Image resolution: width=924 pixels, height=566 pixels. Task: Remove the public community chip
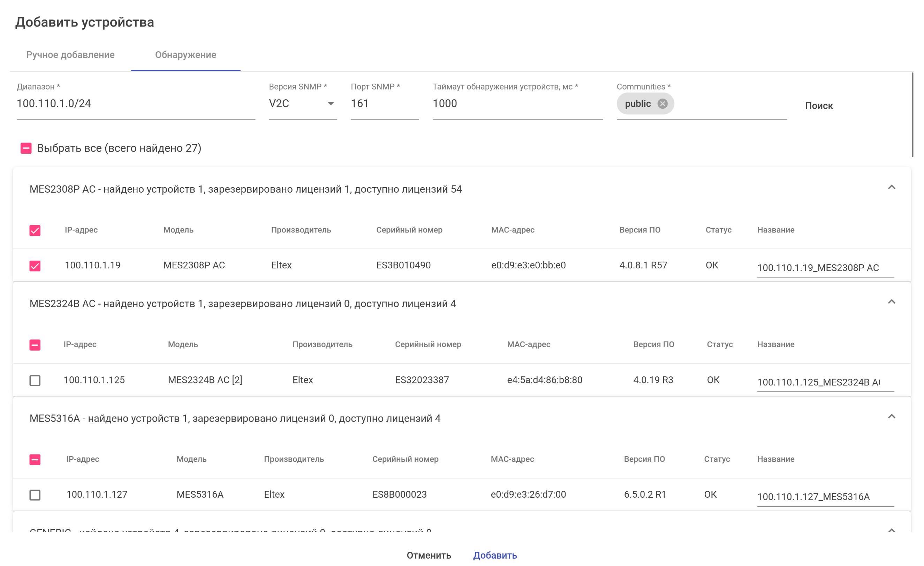(x=662, y=104)
